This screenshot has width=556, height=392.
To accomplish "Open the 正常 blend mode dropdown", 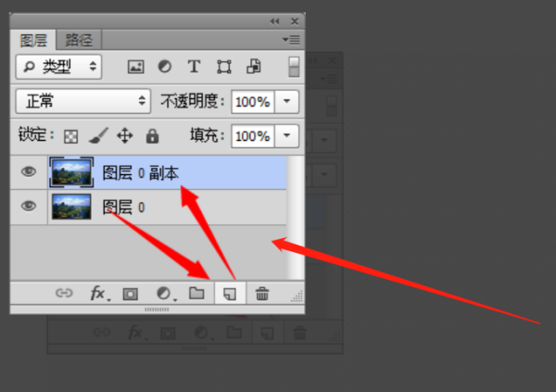I will (83, 101).
